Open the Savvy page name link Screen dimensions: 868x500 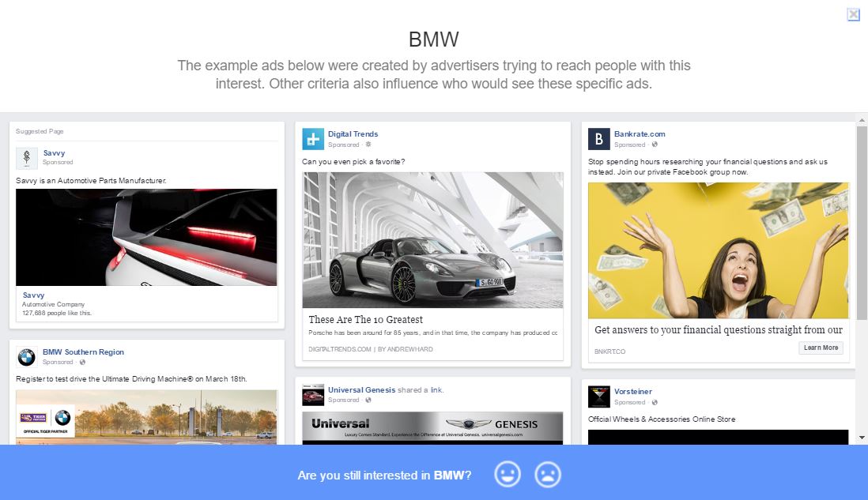[54, 153]
